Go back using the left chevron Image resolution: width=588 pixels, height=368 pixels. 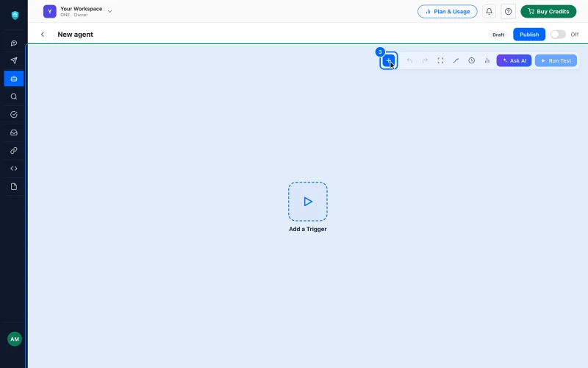point(43,35)
